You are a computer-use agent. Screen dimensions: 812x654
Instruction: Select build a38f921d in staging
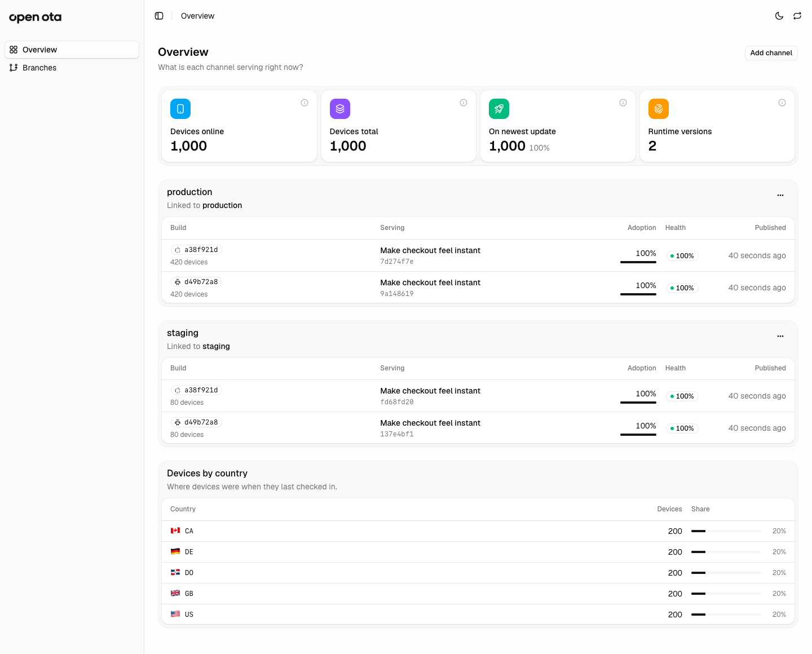pos(196,390)
